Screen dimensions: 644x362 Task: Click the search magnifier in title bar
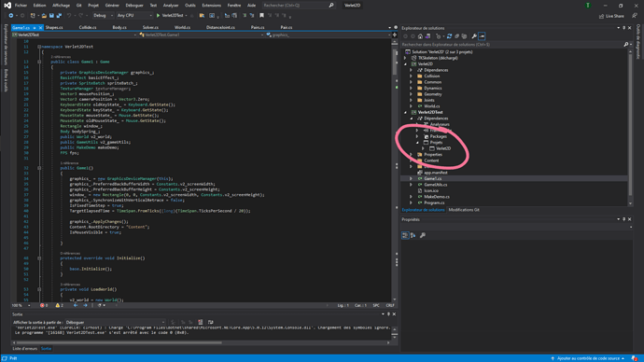pyautogui.click(x=331, y=6)
